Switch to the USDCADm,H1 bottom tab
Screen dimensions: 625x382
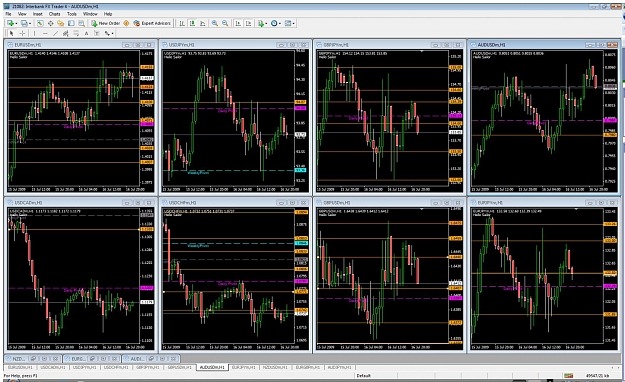52,367
